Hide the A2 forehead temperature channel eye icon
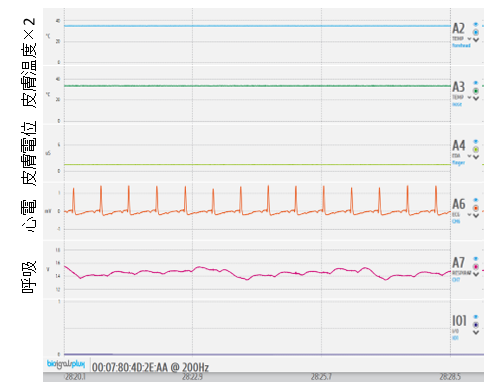The image size is (503, 388). click(476, 24)
